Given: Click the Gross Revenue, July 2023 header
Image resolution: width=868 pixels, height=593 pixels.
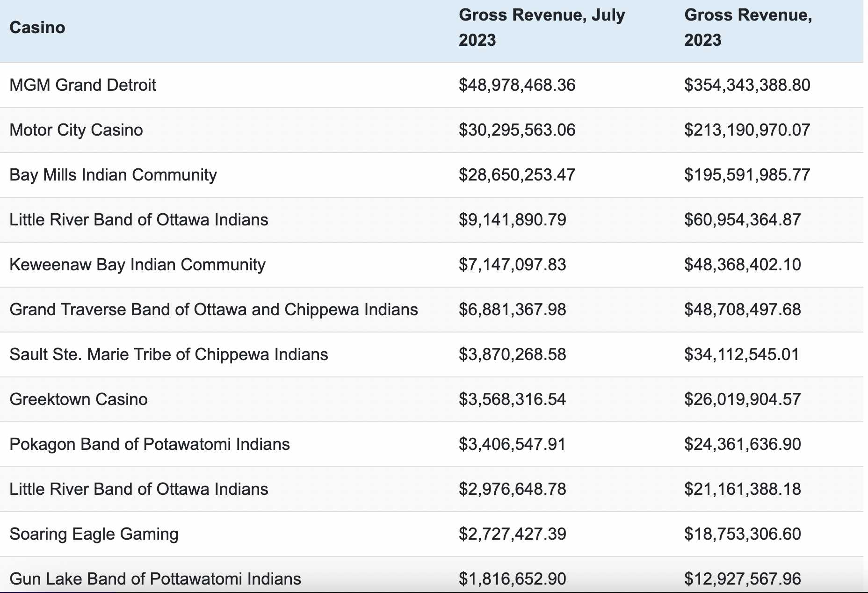Looking at the screenshot, I should (542, 27).
